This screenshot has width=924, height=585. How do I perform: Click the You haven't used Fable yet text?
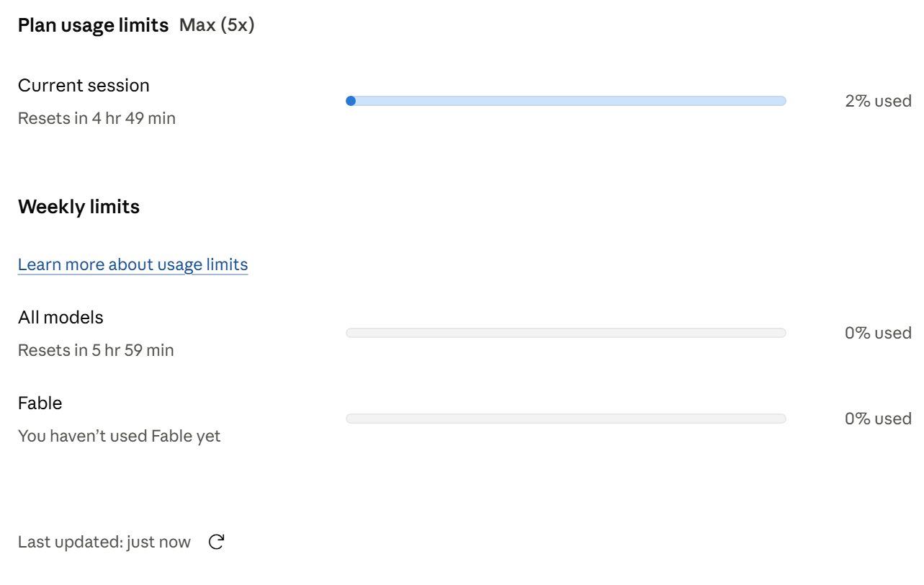coord(119,436)
